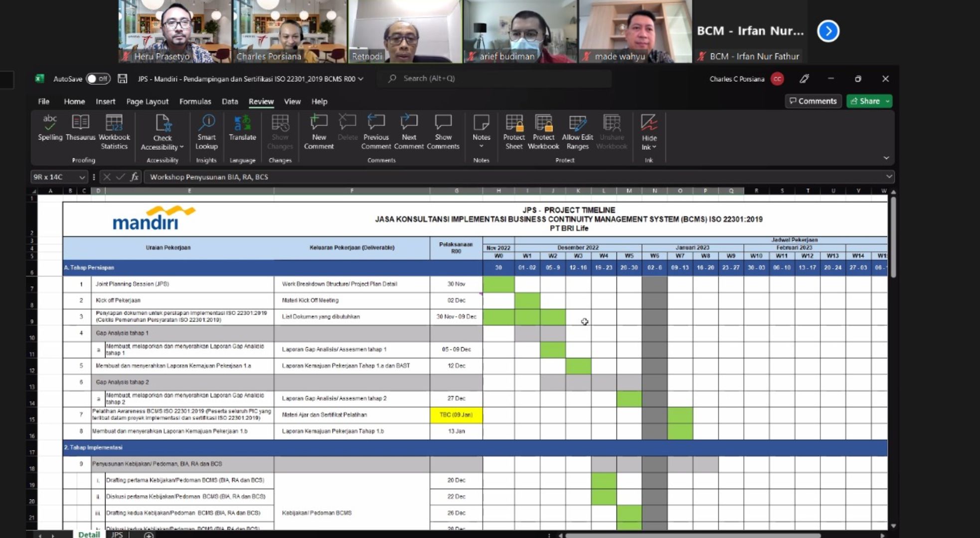Screen dimensions: 980x538
Task: Go to Next Comment
Action: [x=409, y=132]
